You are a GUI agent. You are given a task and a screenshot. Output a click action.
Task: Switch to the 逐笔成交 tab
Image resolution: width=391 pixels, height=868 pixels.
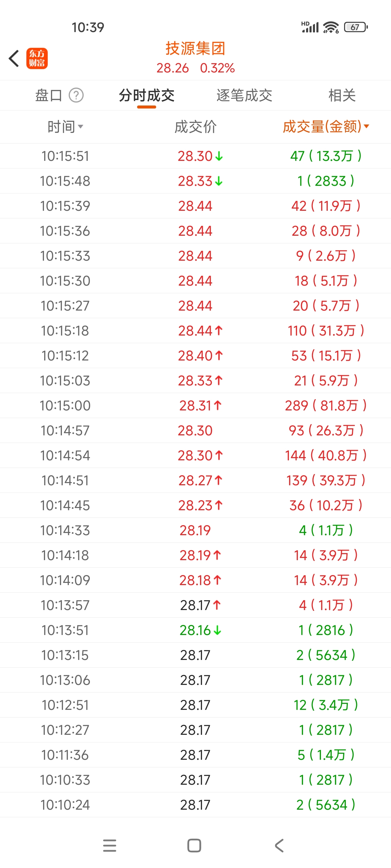tap(244, 95)
